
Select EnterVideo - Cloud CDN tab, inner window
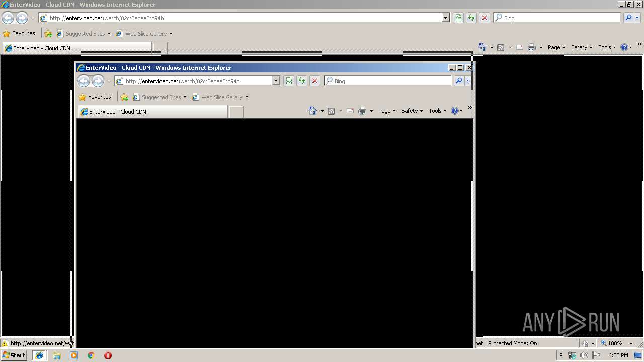(x=153, y=111)
